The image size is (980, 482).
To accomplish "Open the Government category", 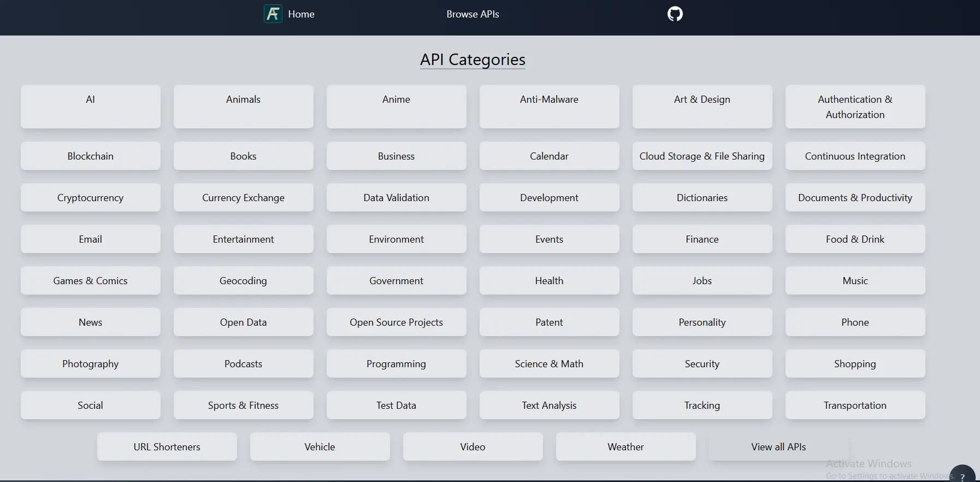I will (397, 280).
